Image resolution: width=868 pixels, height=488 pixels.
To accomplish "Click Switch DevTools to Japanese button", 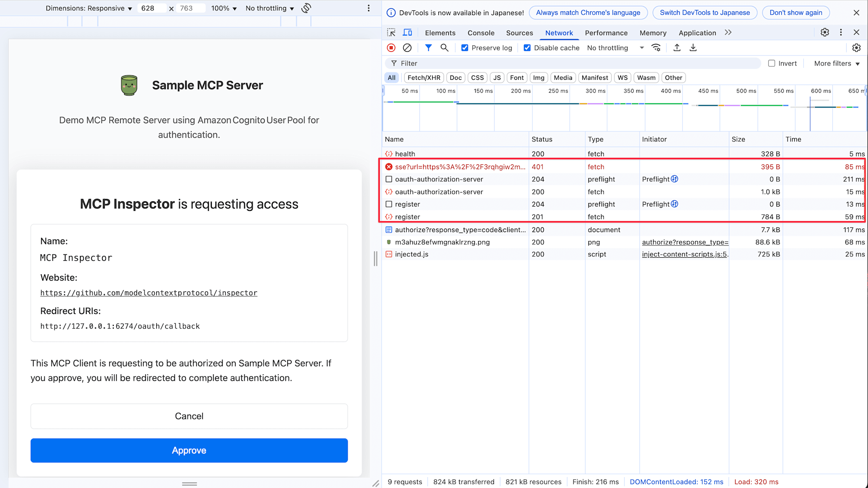I will coord(705,13).
